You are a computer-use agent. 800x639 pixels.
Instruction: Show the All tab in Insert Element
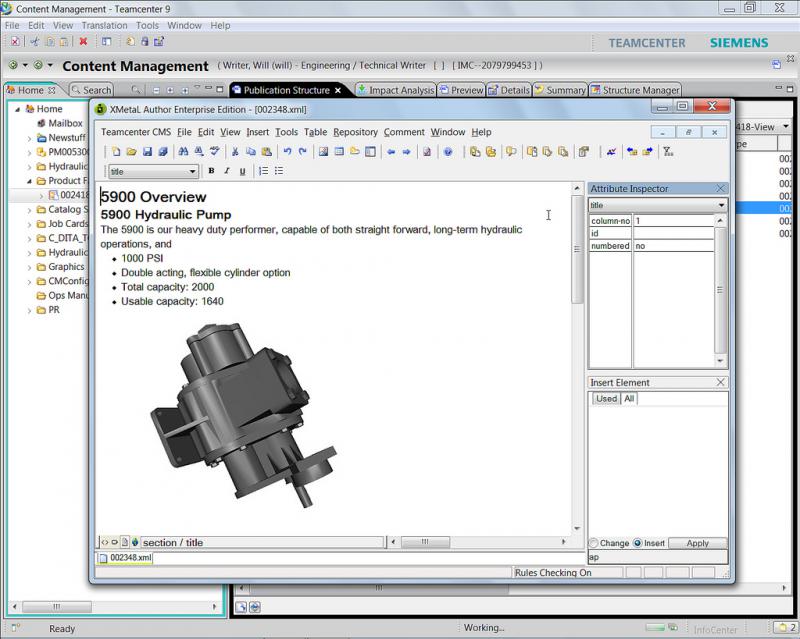pos(629,399)
